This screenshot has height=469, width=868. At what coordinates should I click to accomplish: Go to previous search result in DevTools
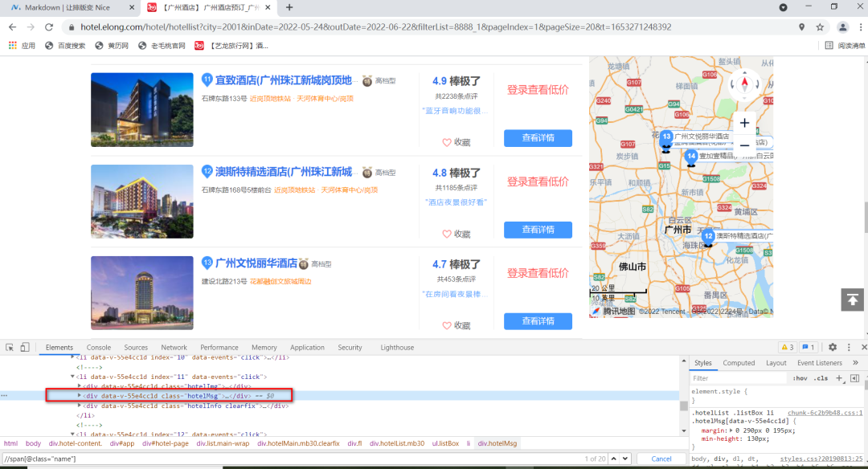coord(614,459)
